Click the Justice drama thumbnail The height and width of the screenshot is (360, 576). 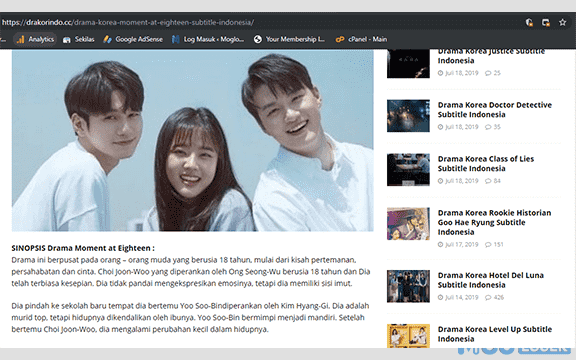pos(408,63)
